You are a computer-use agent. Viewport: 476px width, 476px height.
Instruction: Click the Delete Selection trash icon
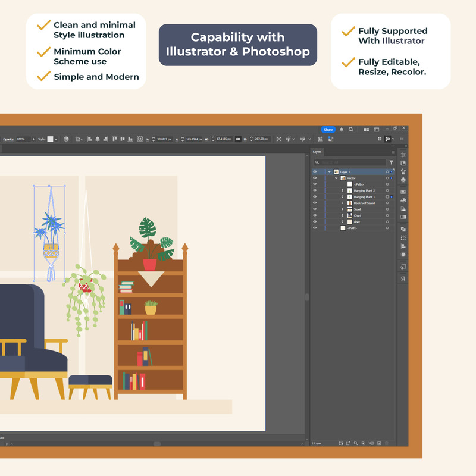387,443
